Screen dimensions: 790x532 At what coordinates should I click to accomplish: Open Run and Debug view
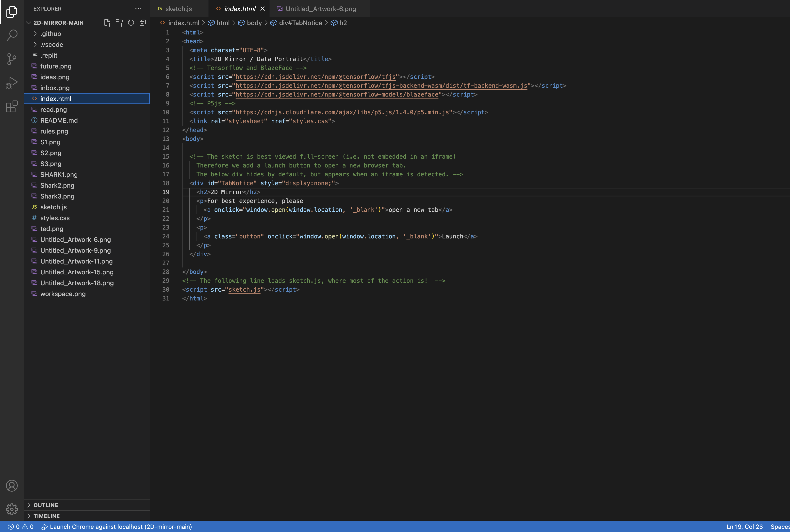click(x=12, y=83)
